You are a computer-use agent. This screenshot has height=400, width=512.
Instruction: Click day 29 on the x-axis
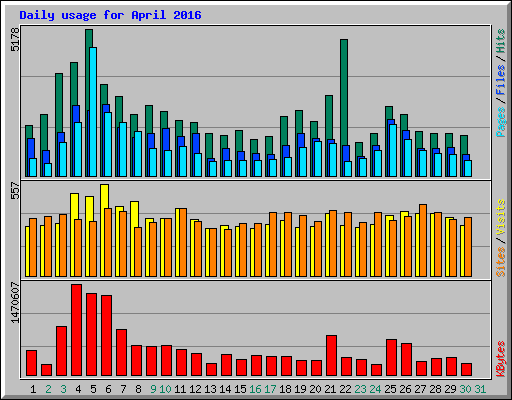click(x=450, y=389)
